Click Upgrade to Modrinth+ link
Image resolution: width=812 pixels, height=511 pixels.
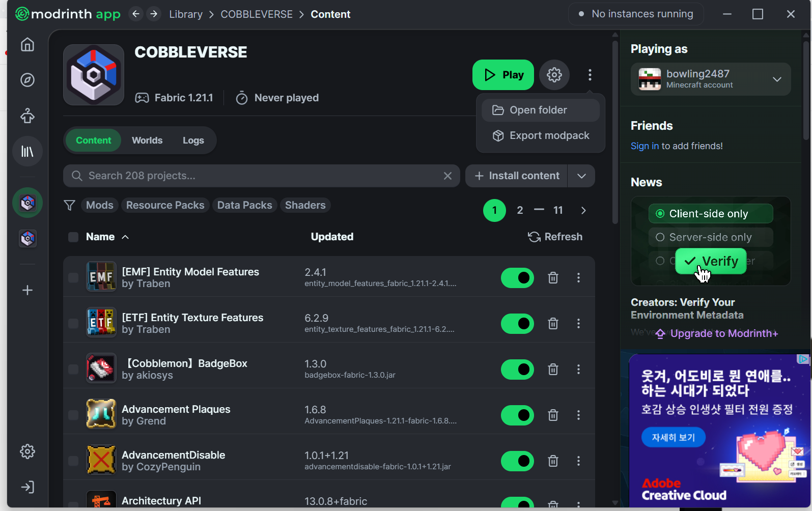pyautogui.click(x=716, y=333)
